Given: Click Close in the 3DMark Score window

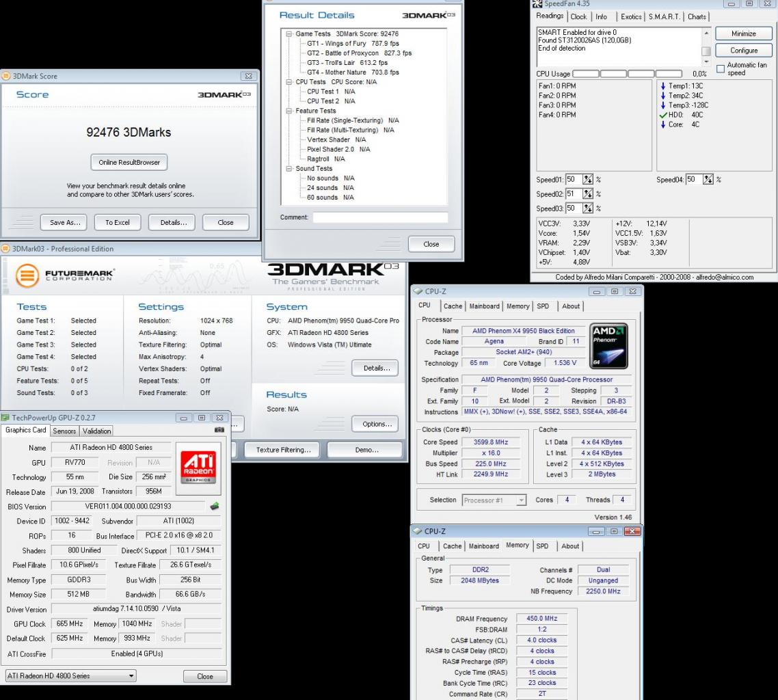Looking at the screenshot, I should (225, 222).
